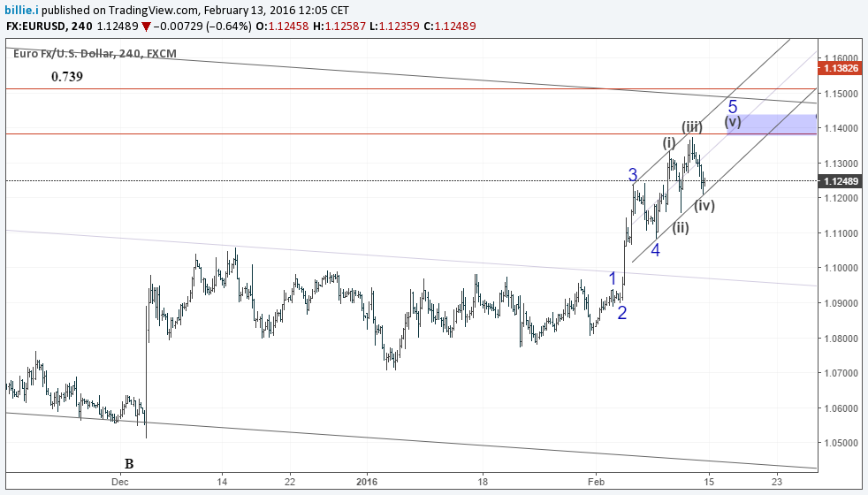Click the (ii) sub-wave label
This screenshot has width=868, height=495.
(x=681, y=227)
